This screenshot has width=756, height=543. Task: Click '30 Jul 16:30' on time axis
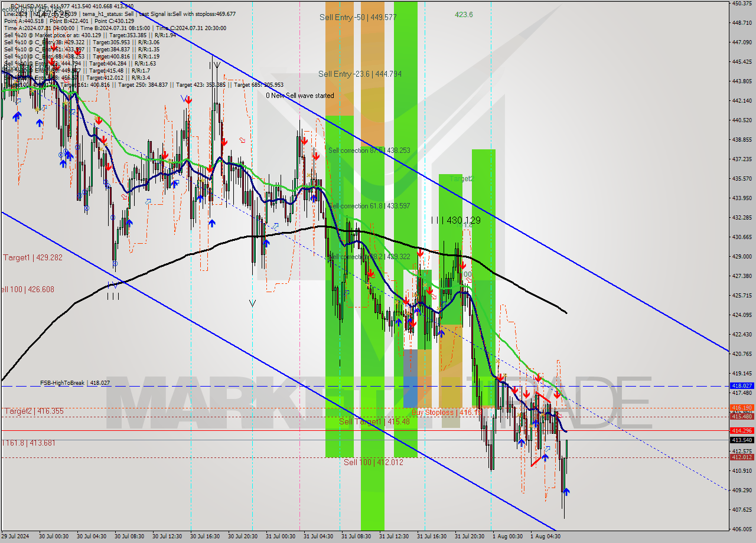tap(205, 537)
